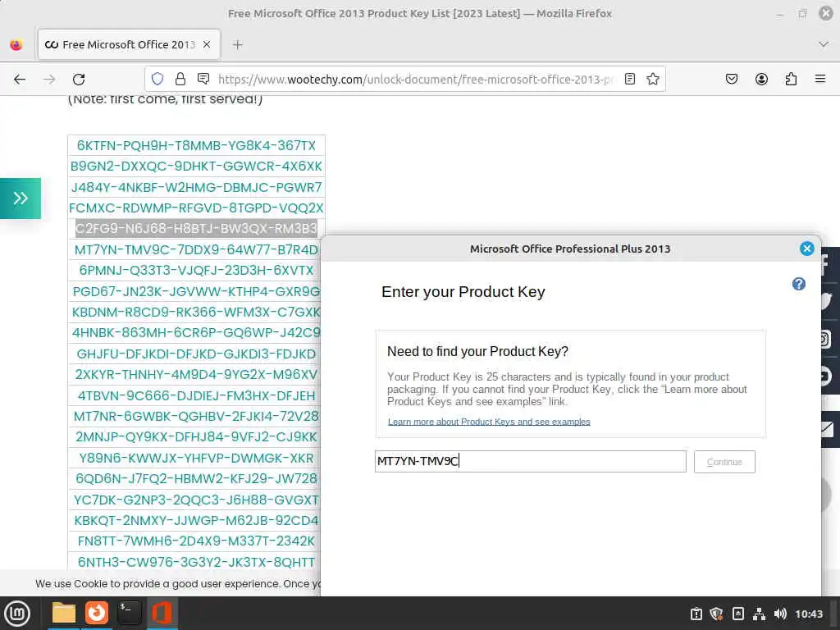Click the Firefox forward arrow
Viewport: 840px width, 630px height.
49,80
